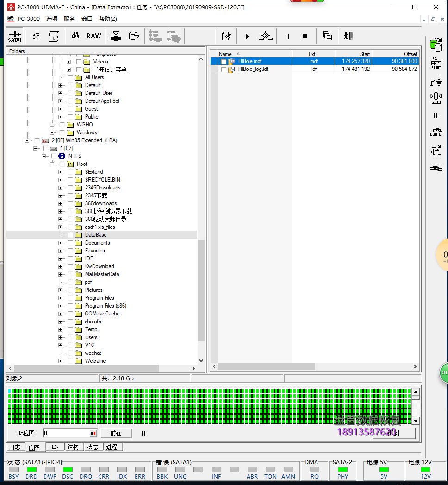Click the copy windows toolbar icon
Image resolution: width=448 pixels, height=485 pixels.
click(327, 36)
